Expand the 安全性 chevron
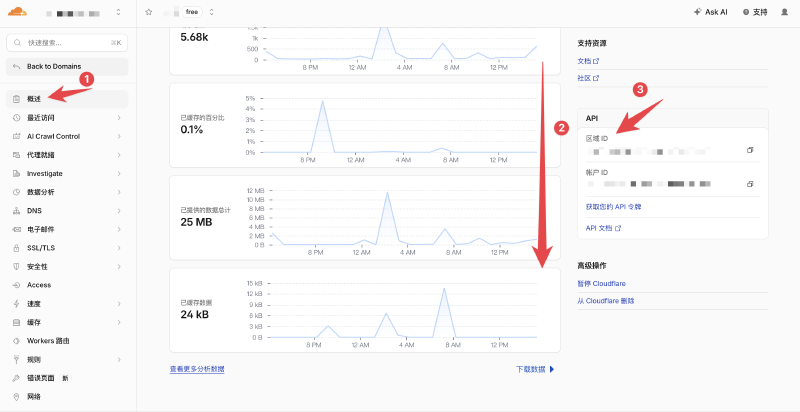The width and height of the screenshot is (800, 412). click(x=119, y=267)
